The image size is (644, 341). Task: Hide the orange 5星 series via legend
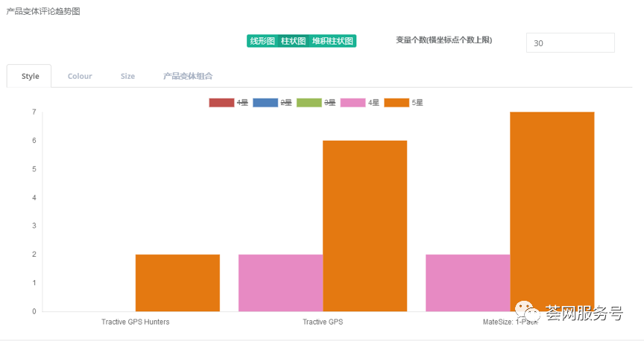tap(396, 103)
